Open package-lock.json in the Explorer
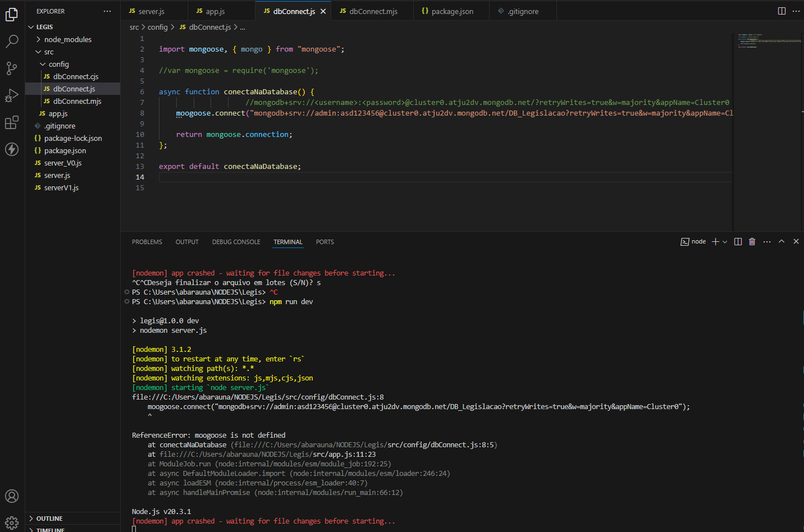This screenshot has height=532, width=804. click(73, 138)
